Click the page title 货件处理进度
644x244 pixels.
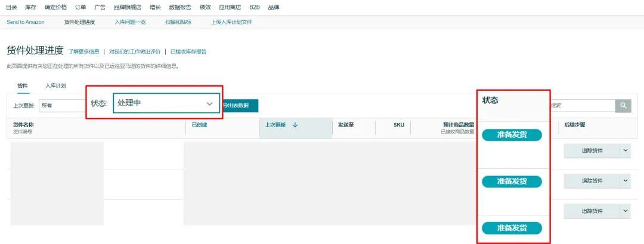tap(35, 51)
